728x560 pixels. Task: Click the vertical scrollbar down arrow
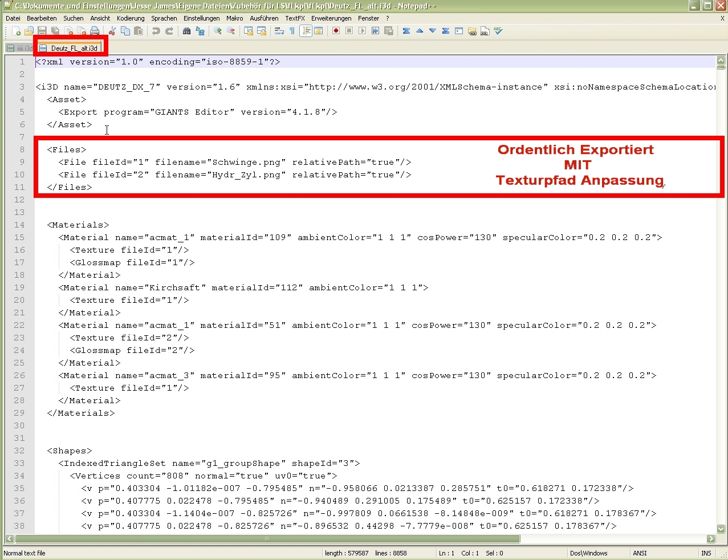[x=721, y=529]
